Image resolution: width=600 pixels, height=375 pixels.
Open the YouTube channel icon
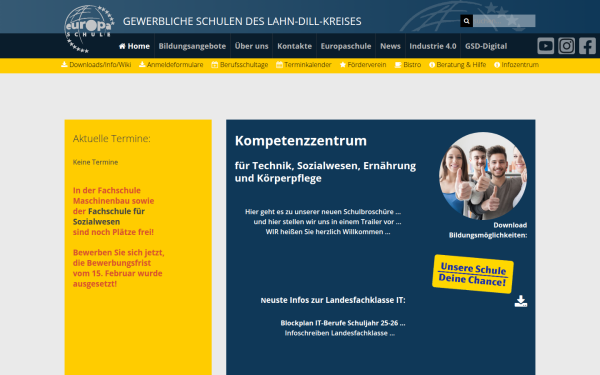(x=545, y=46)
